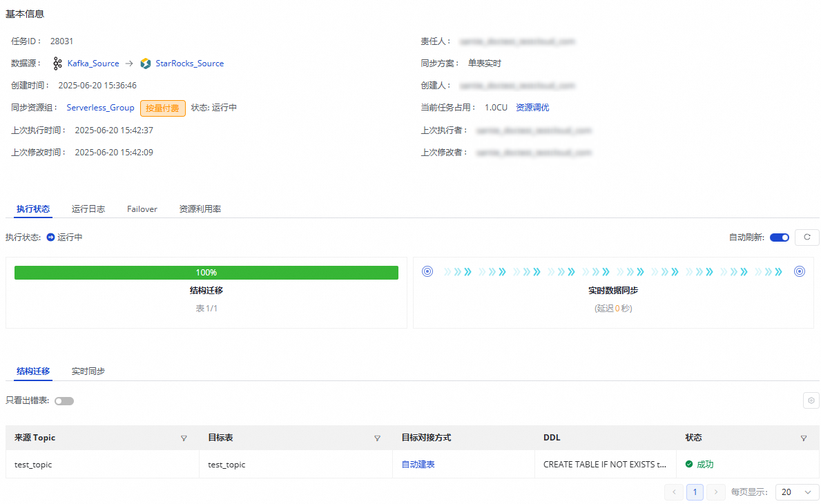Viewport: 821px width, 504px height.
Task: Click the 100% green progress bar
Action: [206, 272]
